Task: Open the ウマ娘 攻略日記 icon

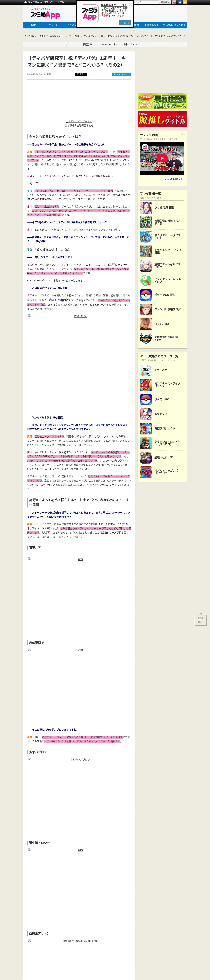Action: click(146, 208)
